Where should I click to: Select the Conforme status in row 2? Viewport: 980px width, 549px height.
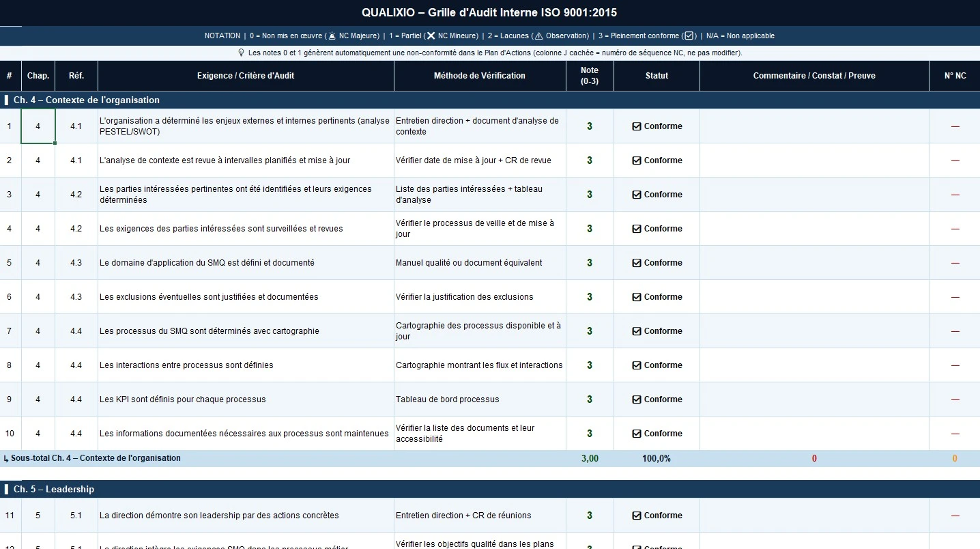pos(657,160)
